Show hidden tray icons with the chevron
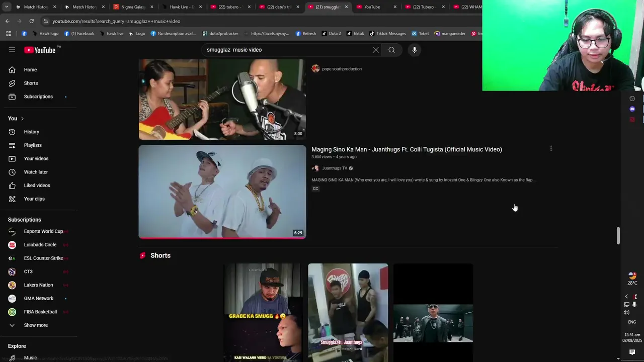This screenshot has width=644, height=362. pyautogui.click(x=626, y=297)
